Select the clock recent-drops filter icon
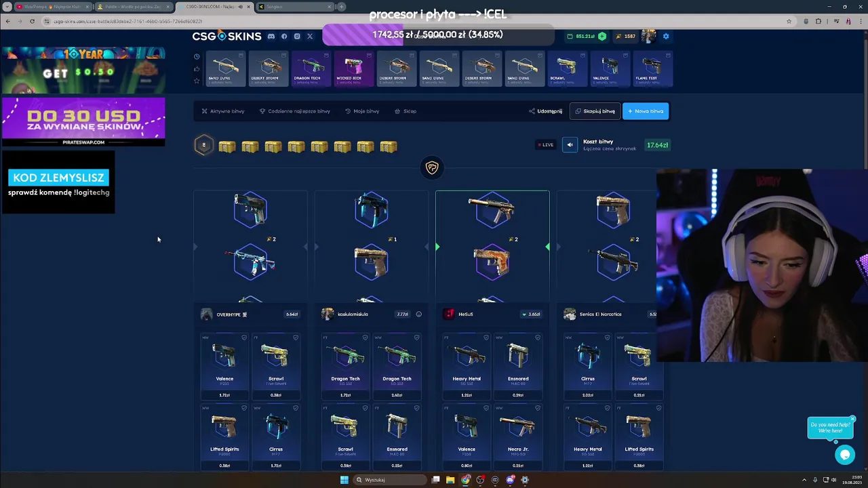The width and height of the screenshot is (868, 488). (x=197, y=57)
